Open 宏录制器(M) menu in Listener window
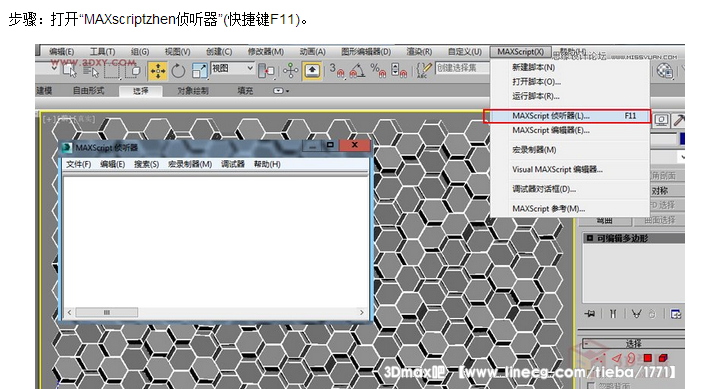 (190, 164)
